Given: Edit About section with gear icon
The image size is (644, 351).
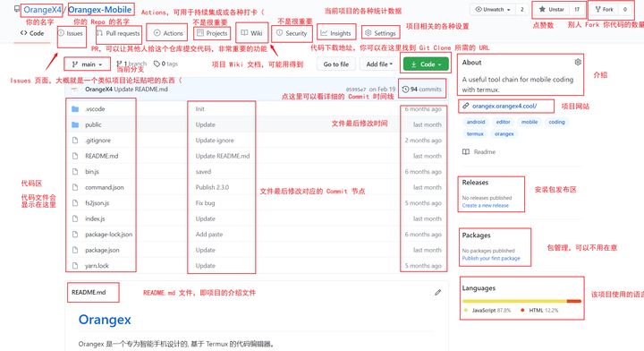Looking at the screenshot, I should coord(578,62).
